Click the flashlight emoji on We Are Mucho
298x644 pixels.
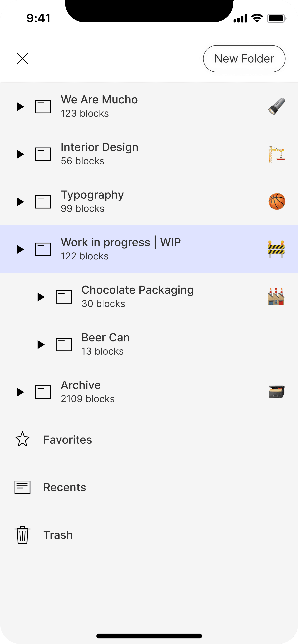pos(276,106)
